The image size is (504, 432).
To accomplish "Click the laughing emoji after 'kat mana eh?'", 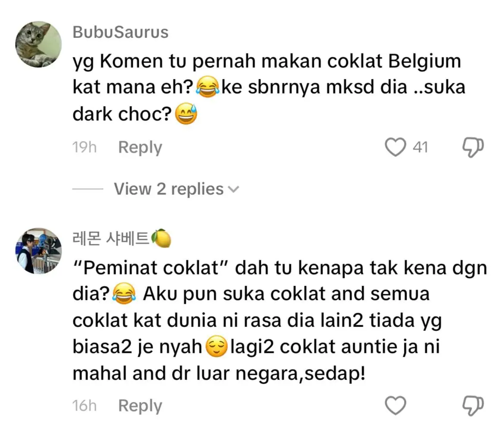I will (207, 88).
